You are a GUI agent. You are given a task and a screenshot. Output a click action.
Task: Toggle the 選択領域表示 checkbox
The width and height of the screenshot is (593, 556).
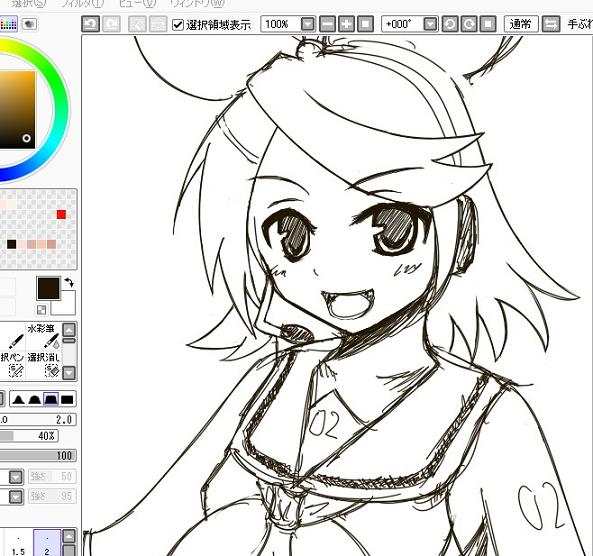178,25
